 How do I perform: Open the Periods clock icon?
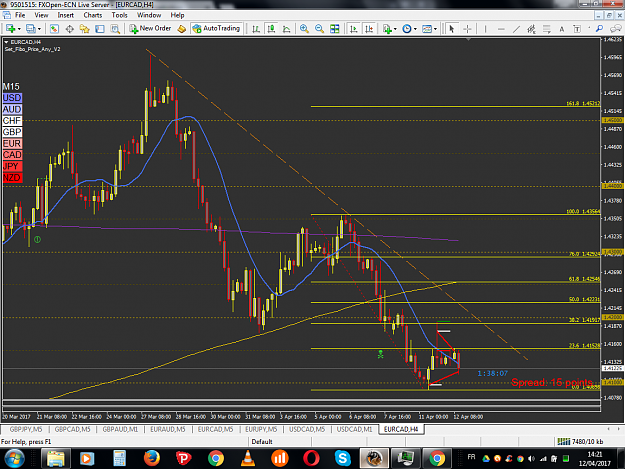point(407,29)
